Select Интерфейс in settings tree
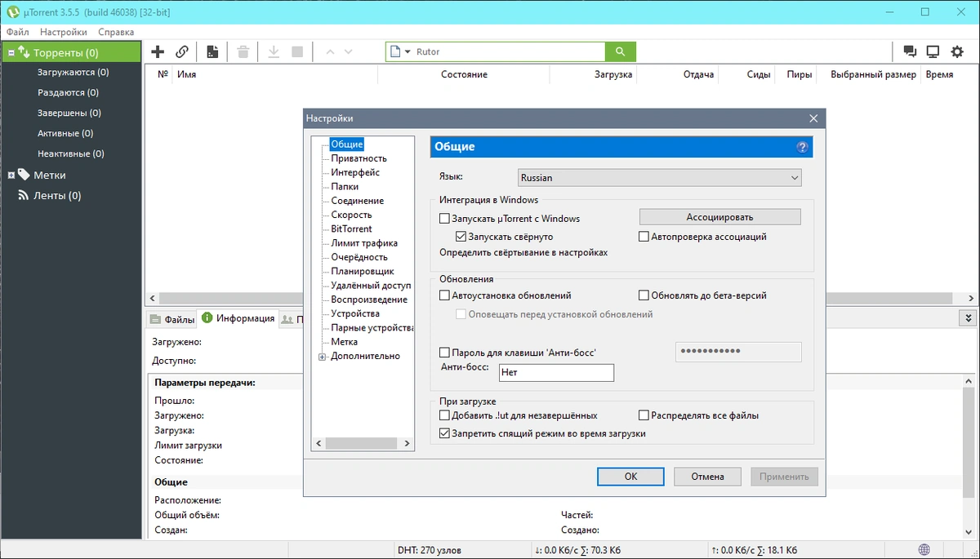The width and height of the screenshot is (980, 559). (x=355, y=172)
